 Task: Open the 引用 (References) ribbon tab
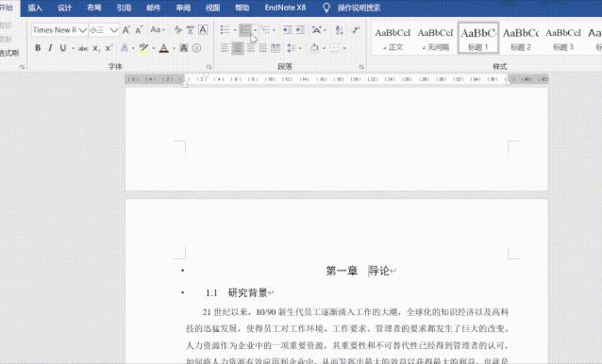[x=124, y=8]
